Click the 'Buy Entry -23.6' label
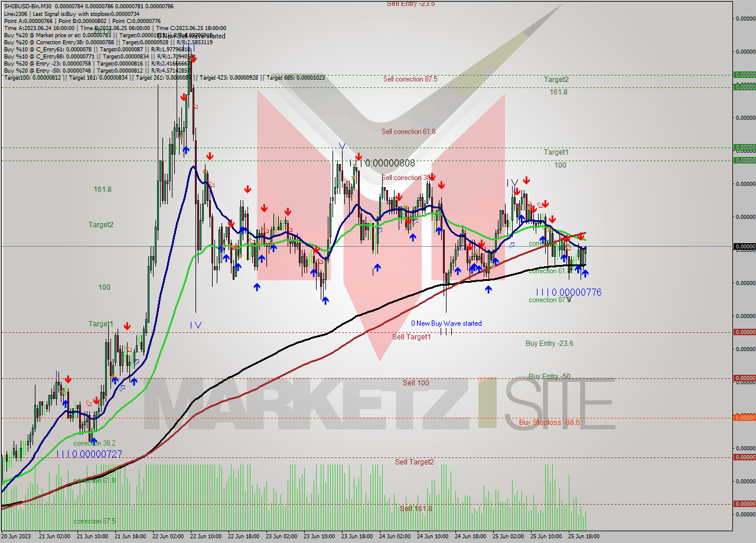Image resolution: width=756 pixels, height=543 pixels. [x=549, y=344]
